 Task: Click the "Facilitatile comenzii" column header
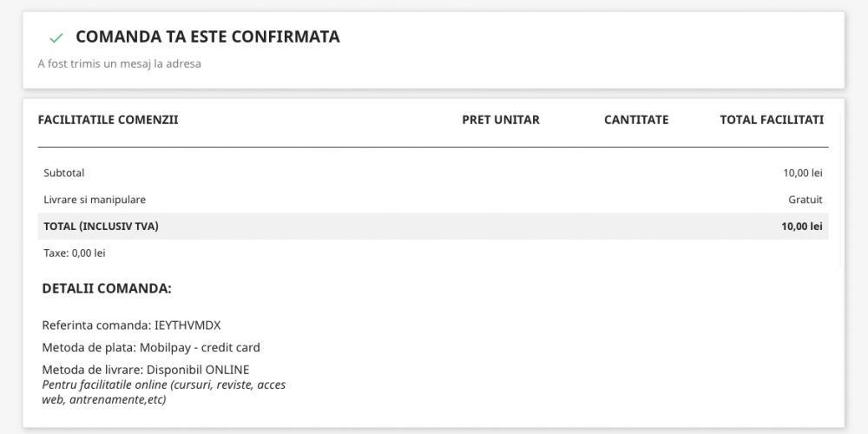coord(108,120)
